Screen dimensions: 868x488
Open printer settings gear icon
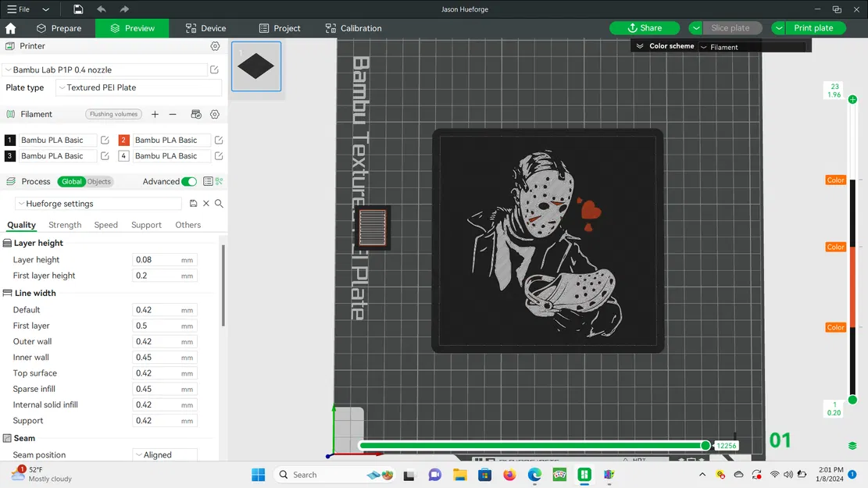(215, 46)
